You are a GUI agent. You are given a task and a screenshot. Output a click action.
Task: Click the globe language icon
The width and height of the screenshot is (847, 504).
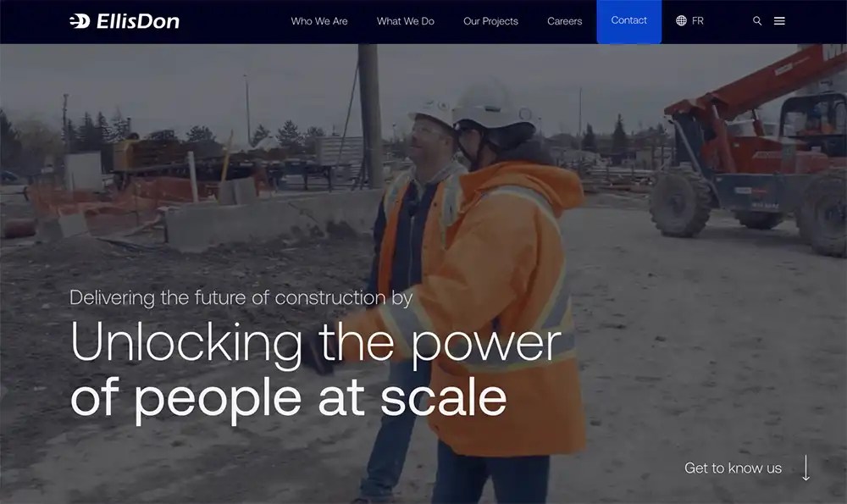(x=681, y=20)
